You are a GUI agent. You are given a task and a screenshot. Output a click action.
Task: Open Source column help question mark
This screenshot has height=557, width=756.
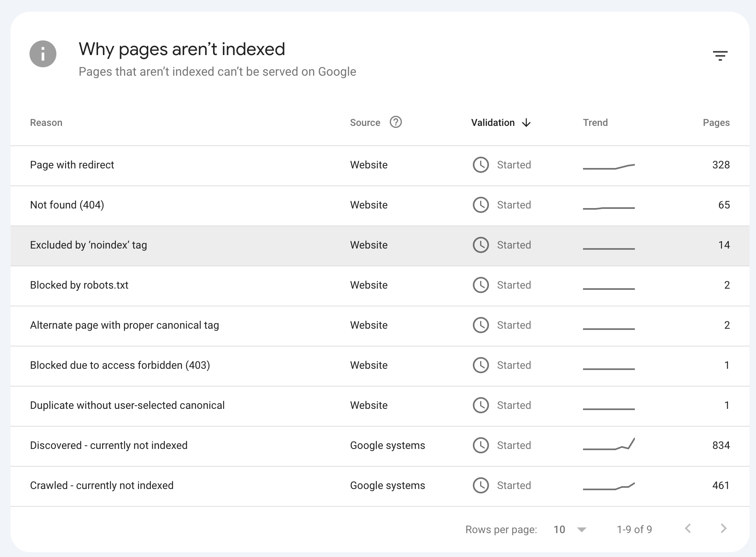pyautogui.click(x=395, y=122)
